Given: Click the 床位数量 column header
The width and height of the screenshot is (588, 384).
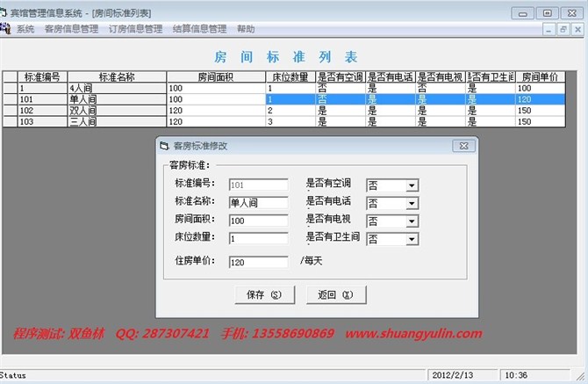Looking at the screenshot, I should click(x=290, y=77).
